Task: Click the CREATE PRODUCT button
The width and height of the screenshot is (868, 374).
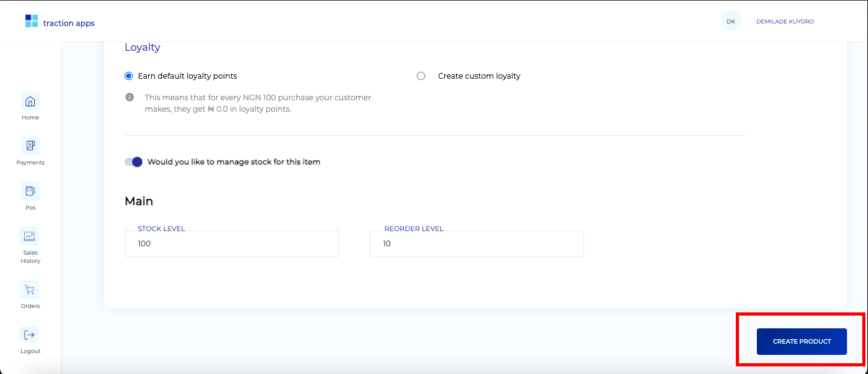Action: [801, 341]
